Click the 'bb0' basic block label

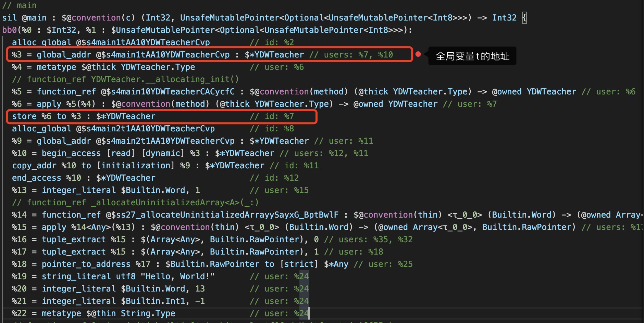point(9,30)
